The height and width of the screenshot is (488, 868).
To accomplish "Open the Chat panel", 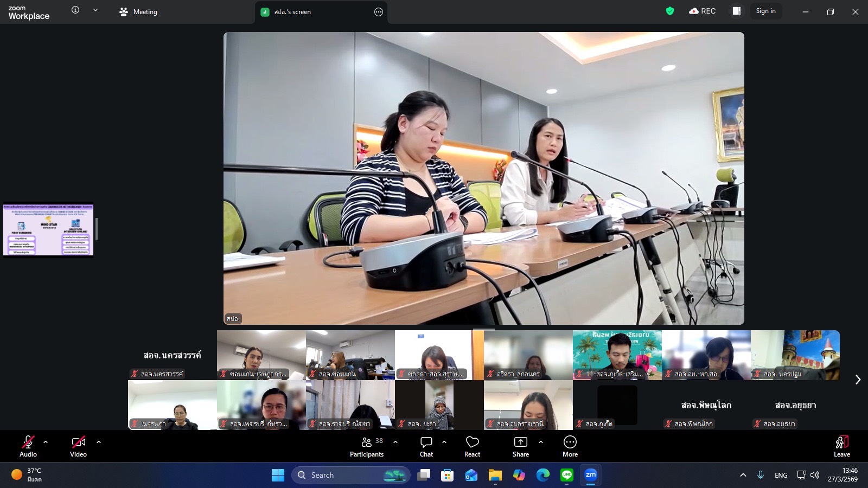I will pyautogui.click(x=426, y=447).
